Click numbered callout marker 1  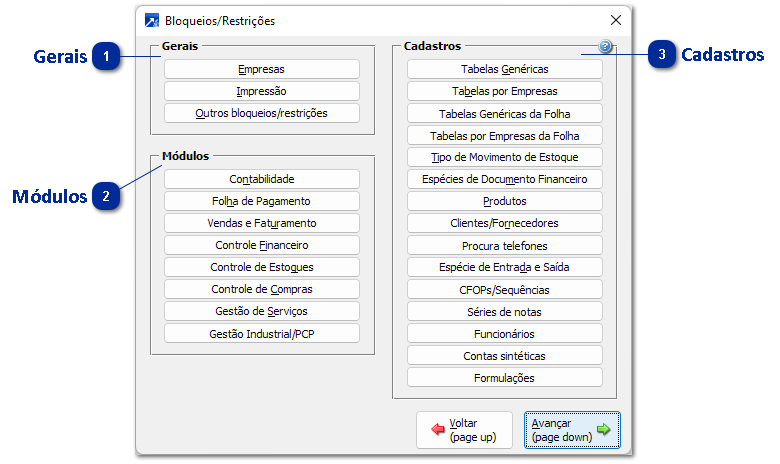point(106,57)
